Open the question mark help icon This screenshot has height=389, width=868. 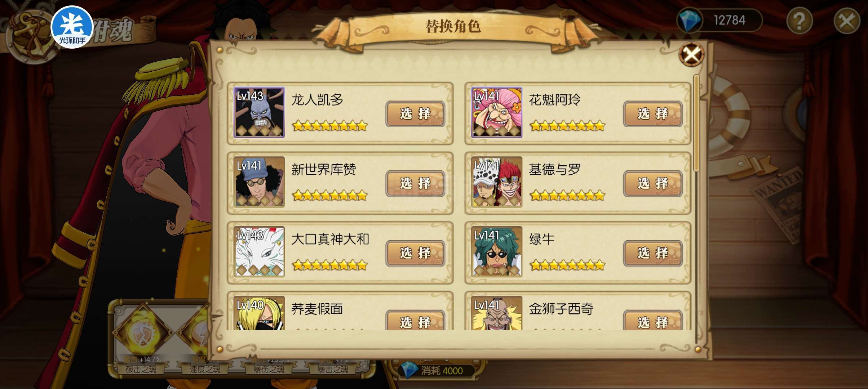[x=800, y=21]
